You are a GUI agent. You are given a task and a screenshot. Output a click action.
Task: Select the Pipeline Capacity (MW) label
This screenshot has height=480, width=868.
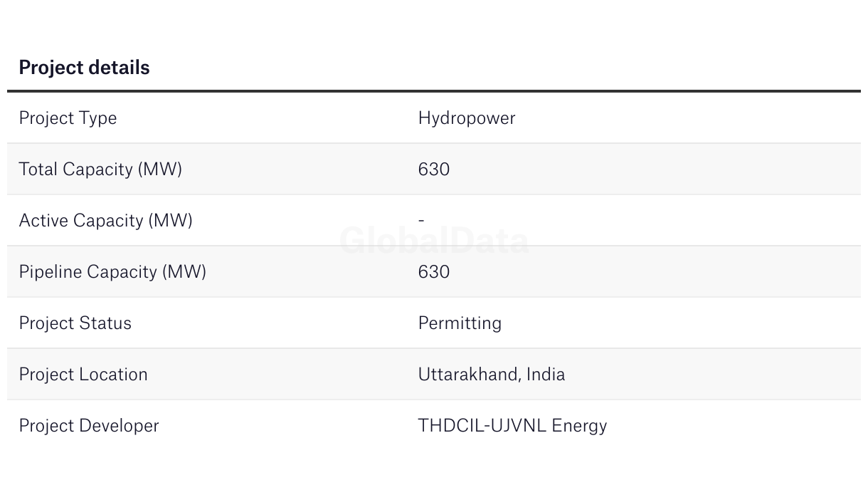coord(112,272)
